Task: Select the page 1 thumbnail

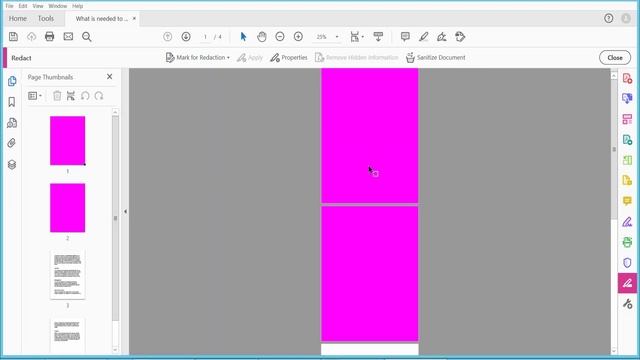Action: point(67,140)
